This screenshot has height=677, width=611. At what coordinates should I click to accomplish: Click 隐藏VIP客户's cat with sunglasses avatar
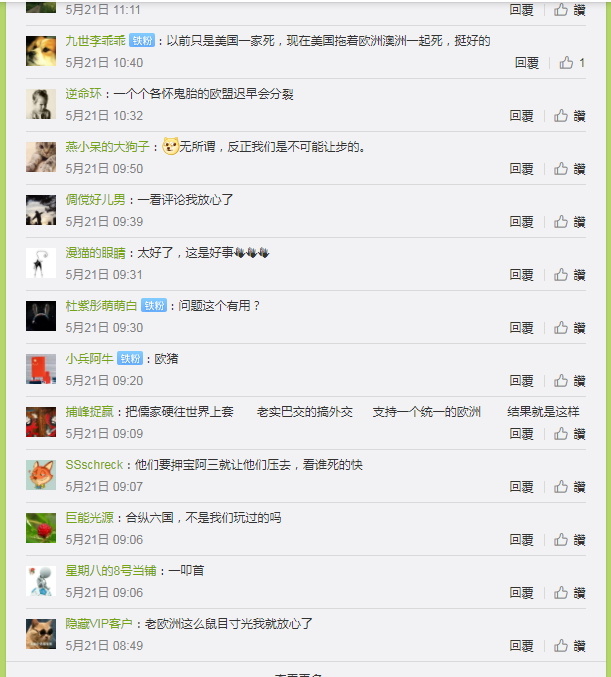(x=41, y=634)
